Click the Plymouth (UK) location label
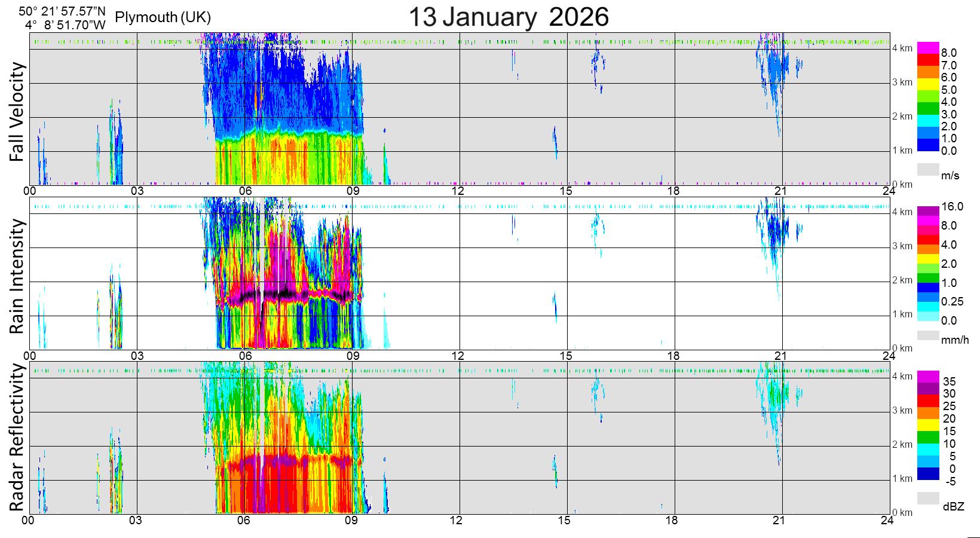Image resolution: width=980 pixels, height=538 pixels. click(163, 18)
